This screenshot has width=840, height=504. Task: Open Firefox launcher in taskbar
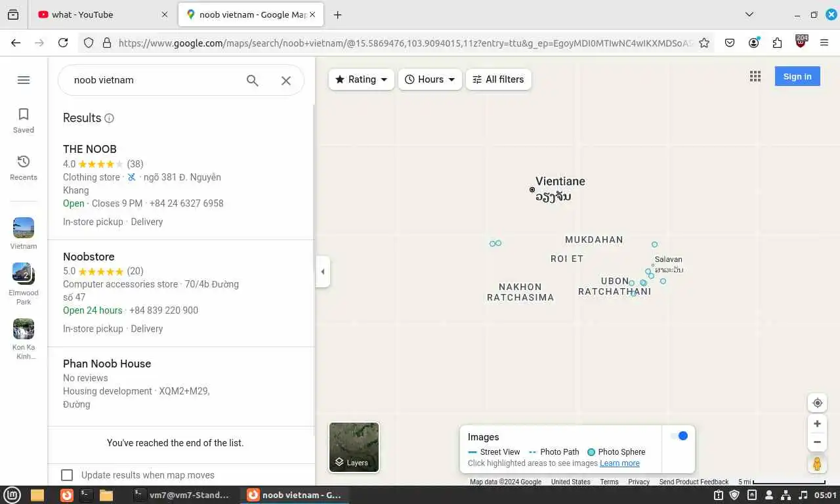coord(66,495)
